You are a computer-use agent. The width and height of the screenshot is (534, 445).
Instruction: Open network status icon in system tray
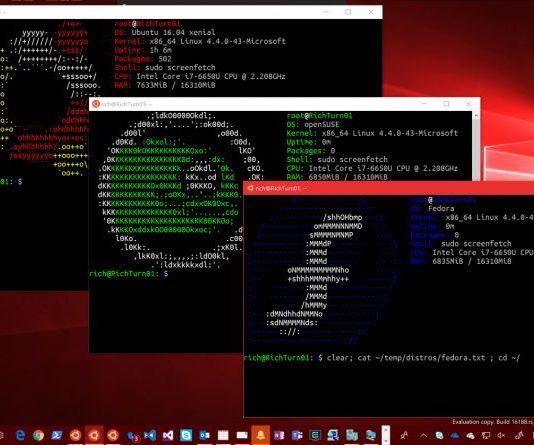coord(486,435)
